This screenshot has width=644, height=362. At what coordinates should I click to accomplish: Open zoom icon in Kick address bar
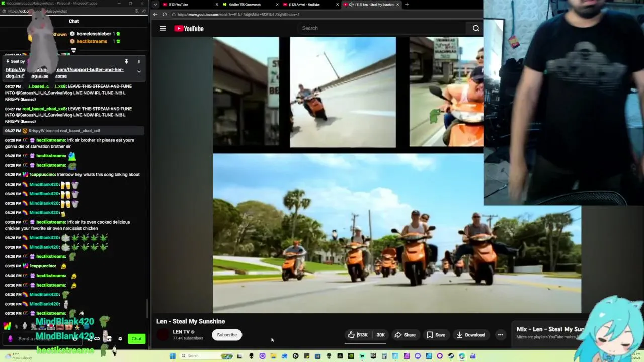tap(136, 11)
